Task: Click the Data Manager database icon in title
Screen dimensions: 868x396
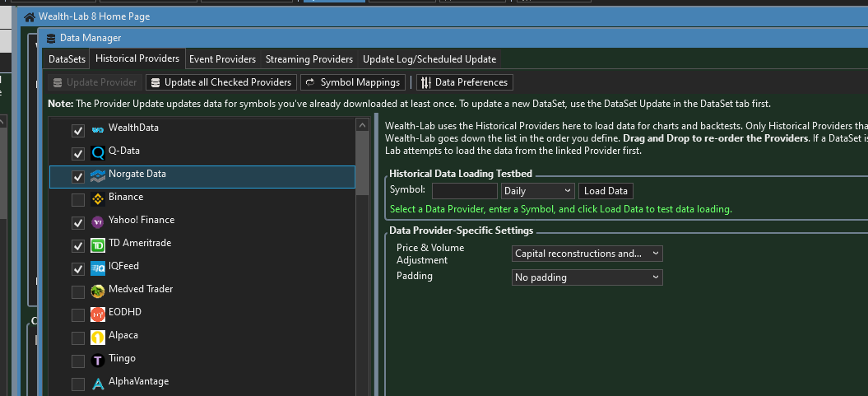Action: pos(51,38)
